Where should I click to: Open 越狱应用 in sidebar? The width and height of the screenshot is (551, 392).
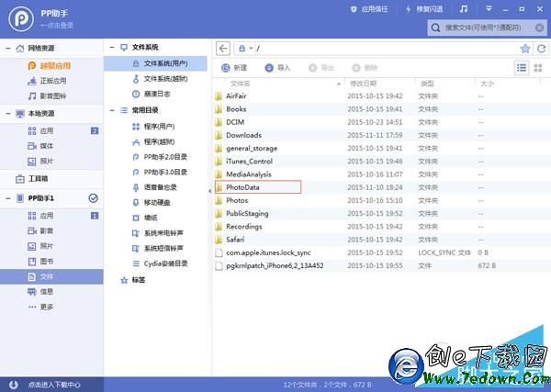(50, 66)
